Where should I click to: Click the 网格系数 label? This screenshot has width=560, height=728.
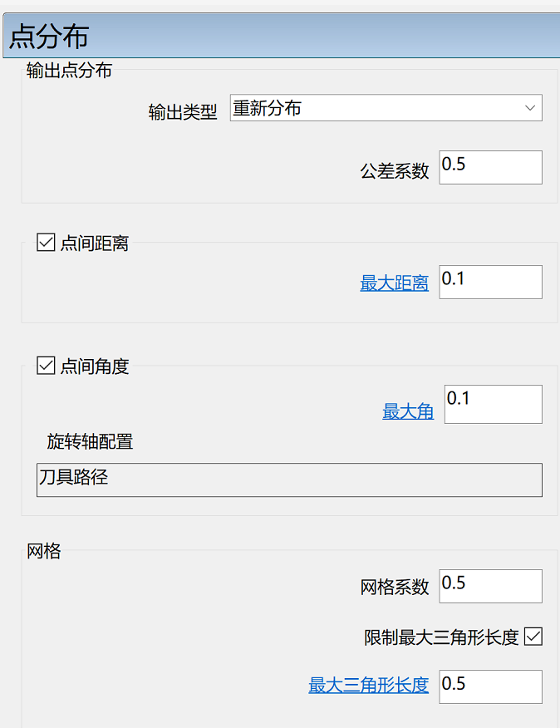pyautogui.click(x=394, y=588)
